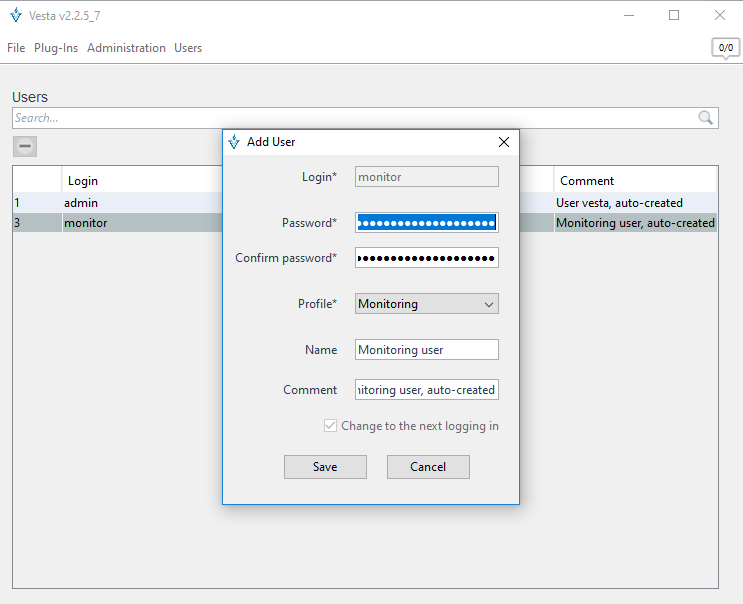
Task: Click the 0/0 notification counter icon
Action: tap(725, 48)
